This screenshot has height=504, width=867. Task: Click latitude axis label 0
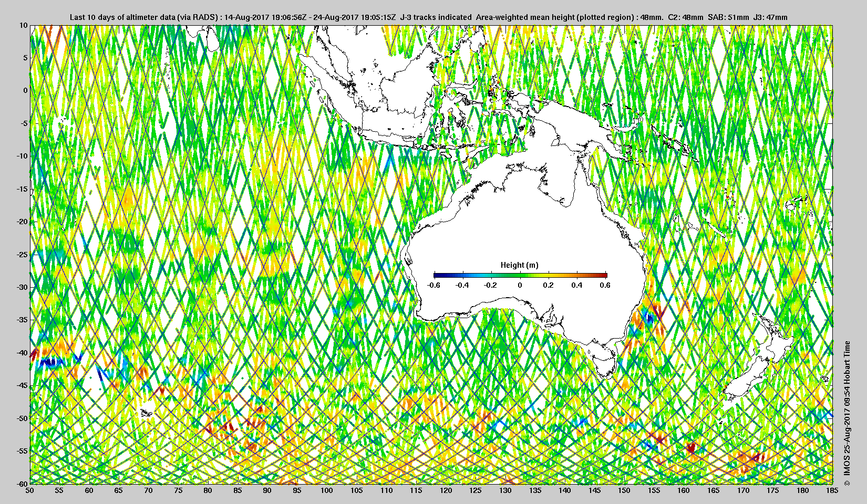tap(25, 90)
